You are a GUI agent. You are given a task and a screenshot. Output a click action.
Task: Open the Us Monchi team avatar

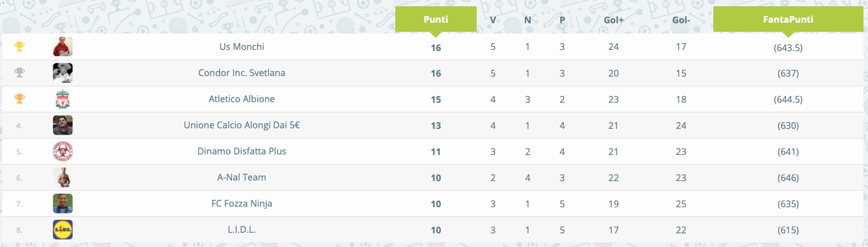(63, 47)
